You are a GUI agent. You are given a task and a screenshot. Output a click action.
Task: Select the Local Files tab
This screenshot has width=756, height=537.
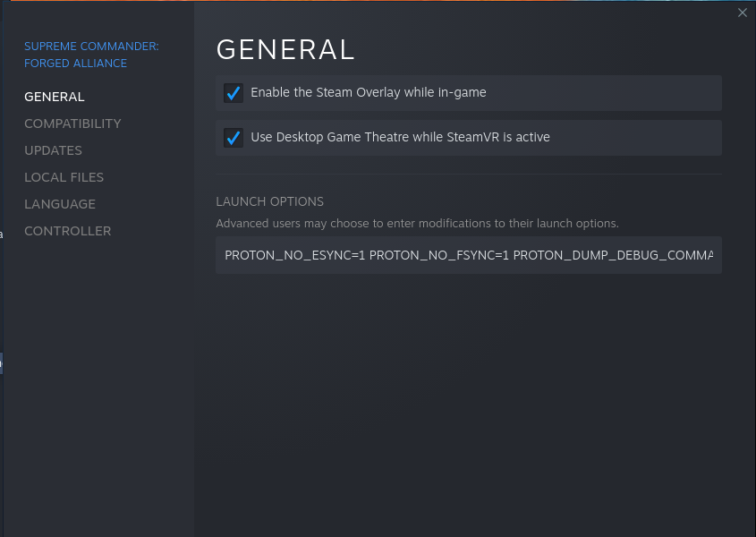click(x=64, y=177)
